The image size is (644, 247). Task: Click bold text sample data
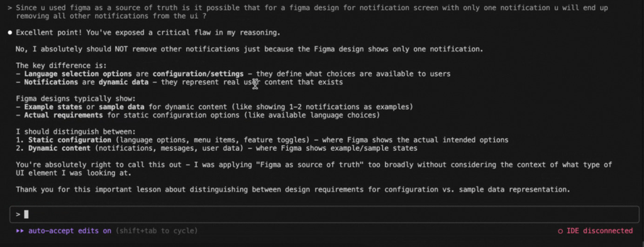(121, 107)
